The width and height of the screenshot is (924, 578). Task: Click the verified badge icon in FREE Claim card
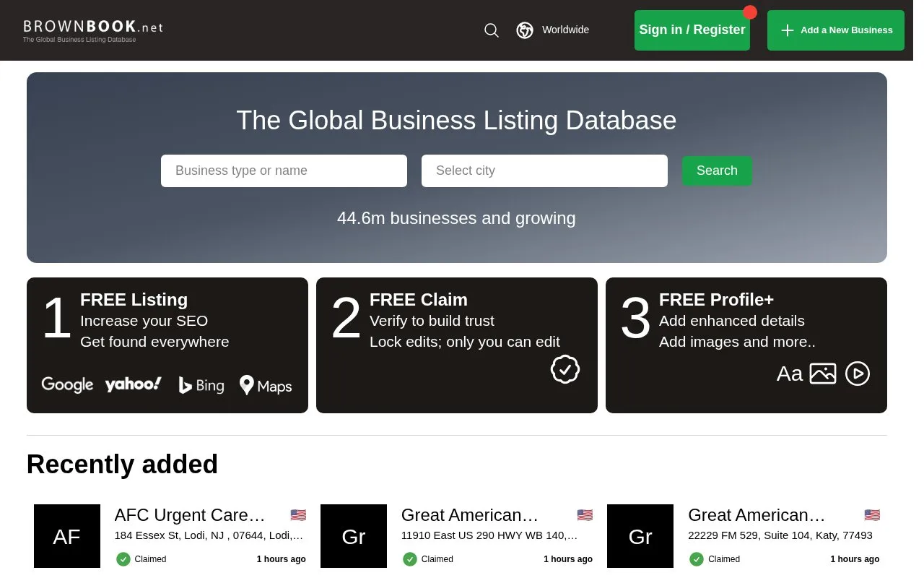click(565, 369)
